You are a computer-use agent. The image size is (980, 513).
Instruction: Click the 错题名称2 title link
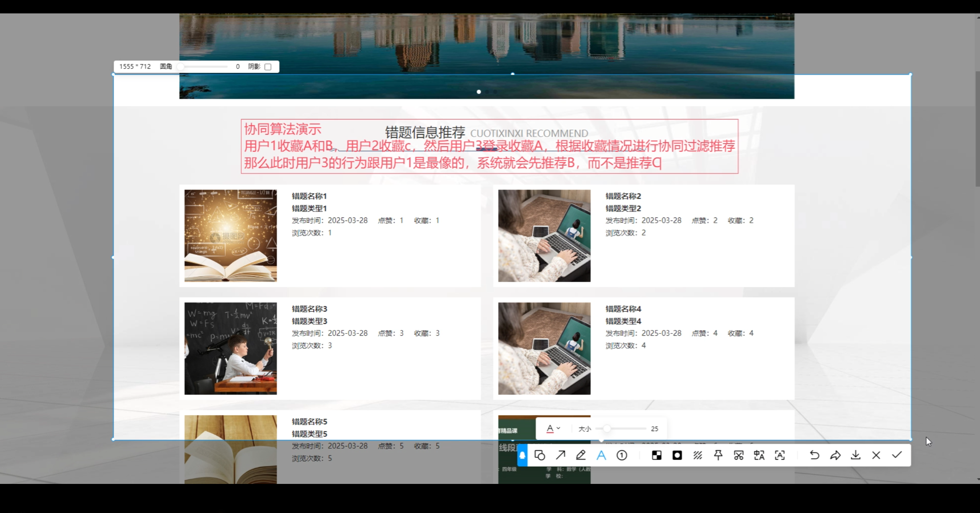[623, 196]
